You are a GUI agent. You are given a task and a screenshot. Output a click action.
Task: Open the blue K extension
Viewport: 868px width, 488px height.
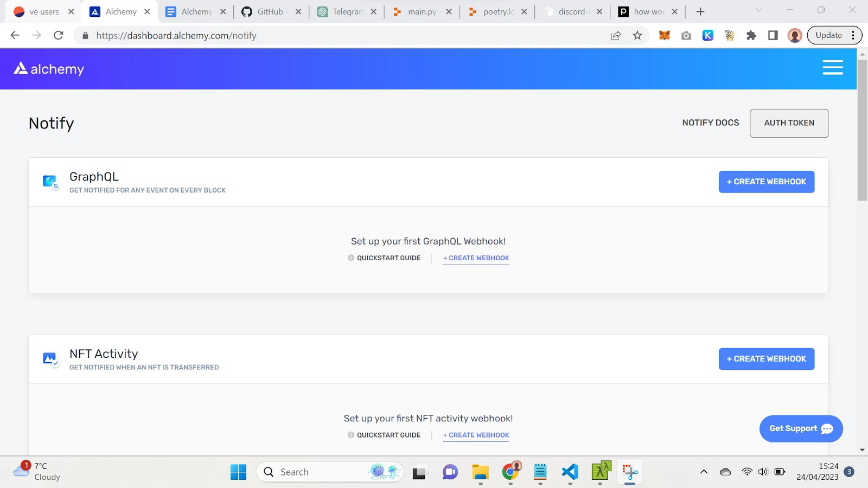[708, 35]
